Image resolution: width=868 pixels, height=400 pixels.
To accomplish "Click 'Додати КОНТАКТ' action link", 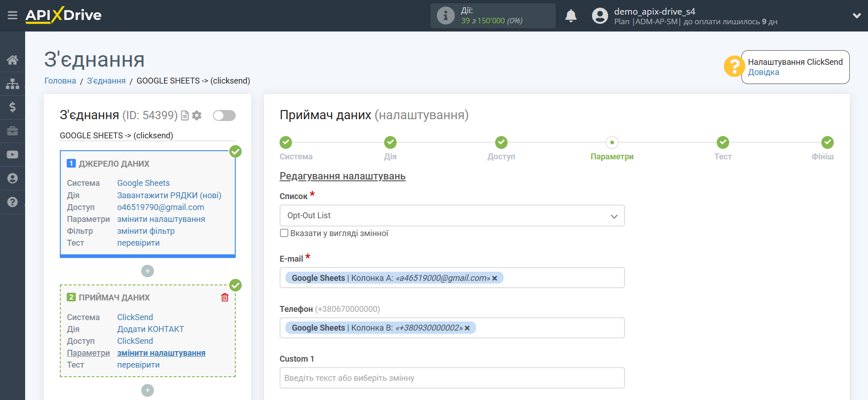I will click(151, 329).
